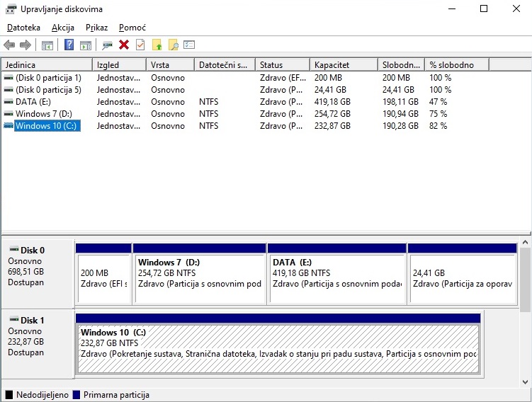Click the Disk 0 label panel
The width and height of the screenshot is (532, 402).
[38, 266]
